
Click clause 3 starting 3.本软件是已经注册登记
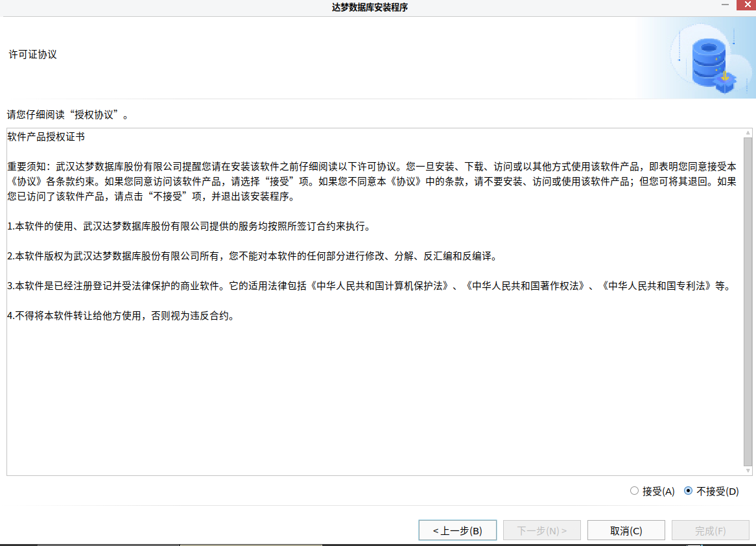371,286
